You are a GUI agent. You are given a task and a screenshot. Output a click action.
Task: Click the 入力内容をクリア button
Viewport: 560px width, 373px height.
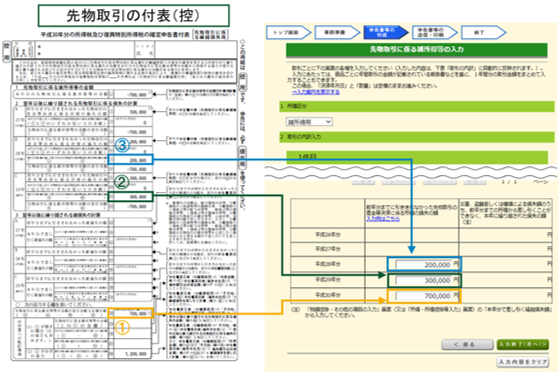(522, 362)
